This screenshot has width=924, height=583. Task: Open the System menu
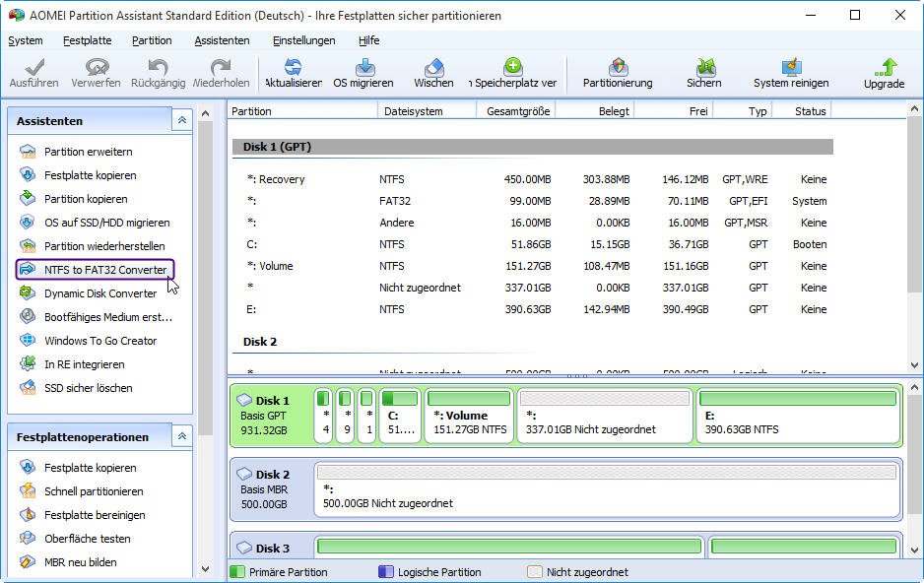pos(26,40)
